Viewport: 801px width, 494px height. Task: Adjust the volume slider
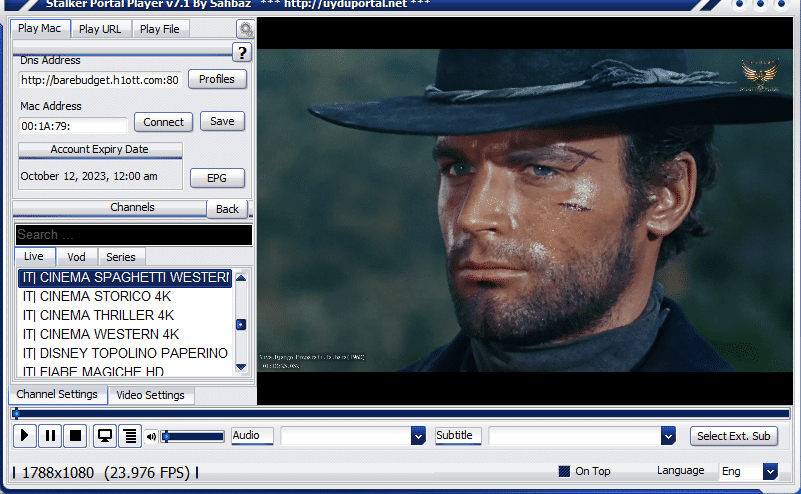click(193, 436)
